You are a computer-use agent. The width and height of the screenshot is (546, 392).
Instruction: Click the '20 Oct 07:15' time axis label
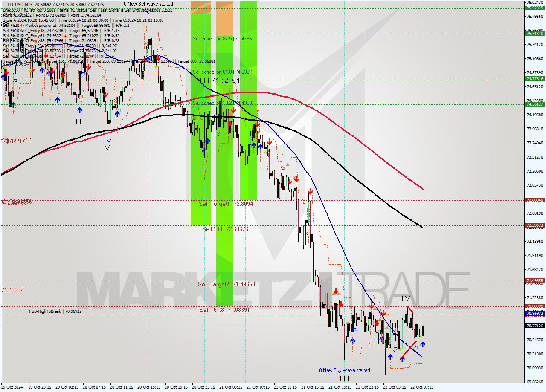pyautogui.click(x=94, y=387)
